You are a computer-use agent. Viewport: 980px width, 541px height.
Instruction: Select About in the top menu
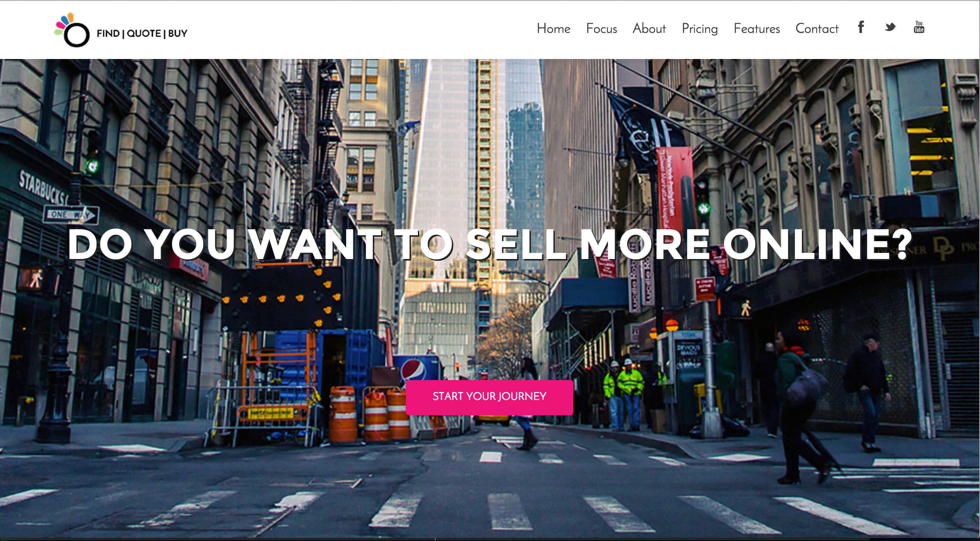pyautogui.click(x=649, y=29)
